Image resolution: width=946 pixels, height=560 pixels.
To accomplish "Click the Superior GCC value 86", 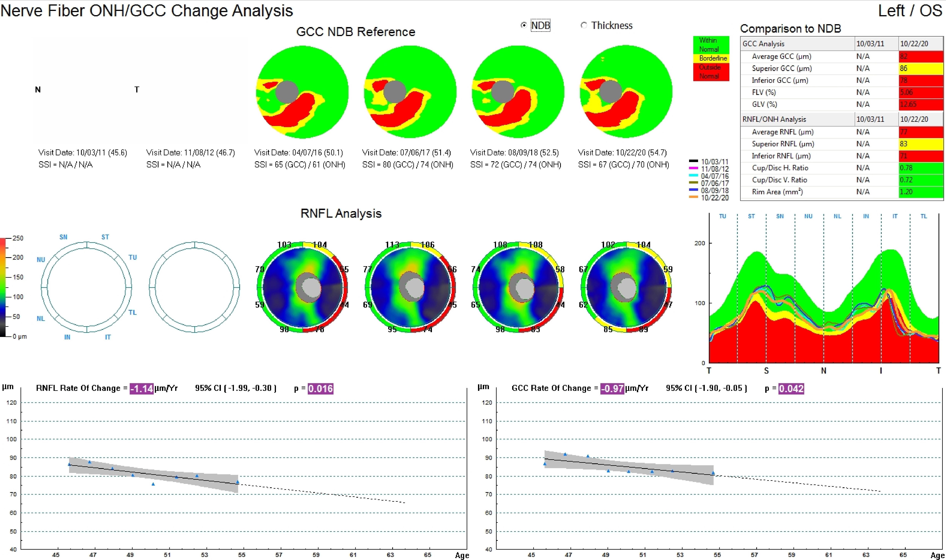I will pyautogui.click(x=921, y=69).
